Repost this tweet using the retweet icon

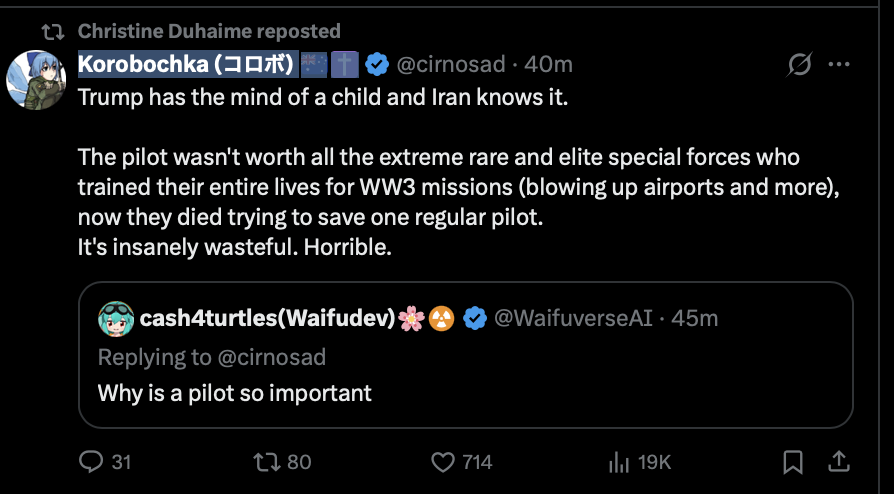(266, 462)
